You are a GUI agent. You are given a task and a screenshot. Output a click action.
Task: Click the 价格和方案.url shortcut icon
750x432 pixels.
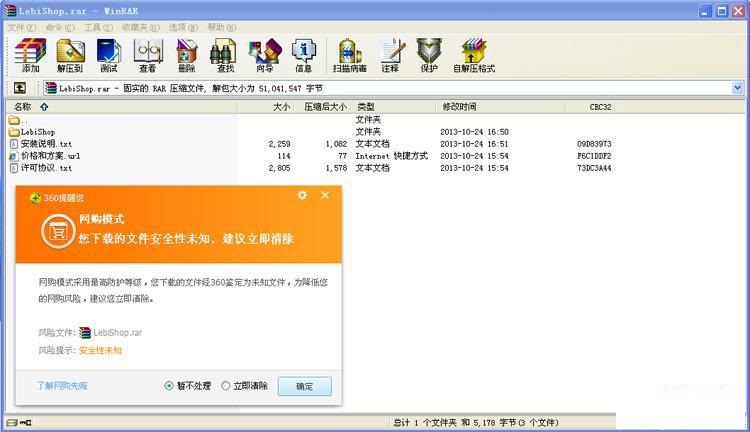(x=14, y=156)
